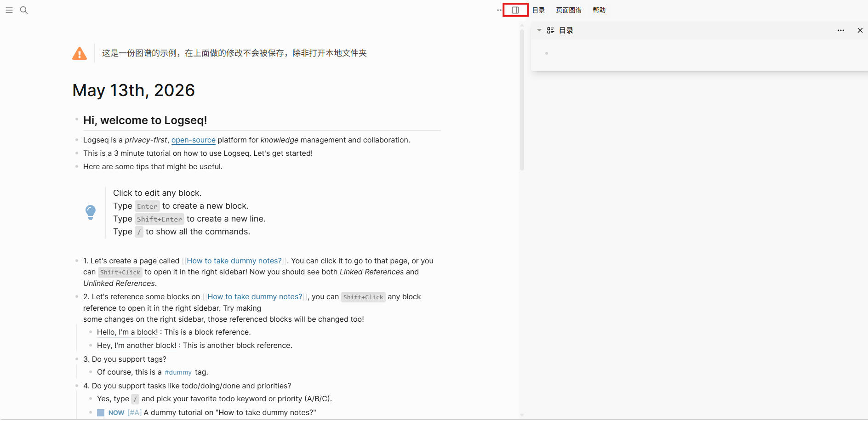868x421 pixels.
Task: Open the dummy notes page link in step 1
Action: (x=234, y=261)
